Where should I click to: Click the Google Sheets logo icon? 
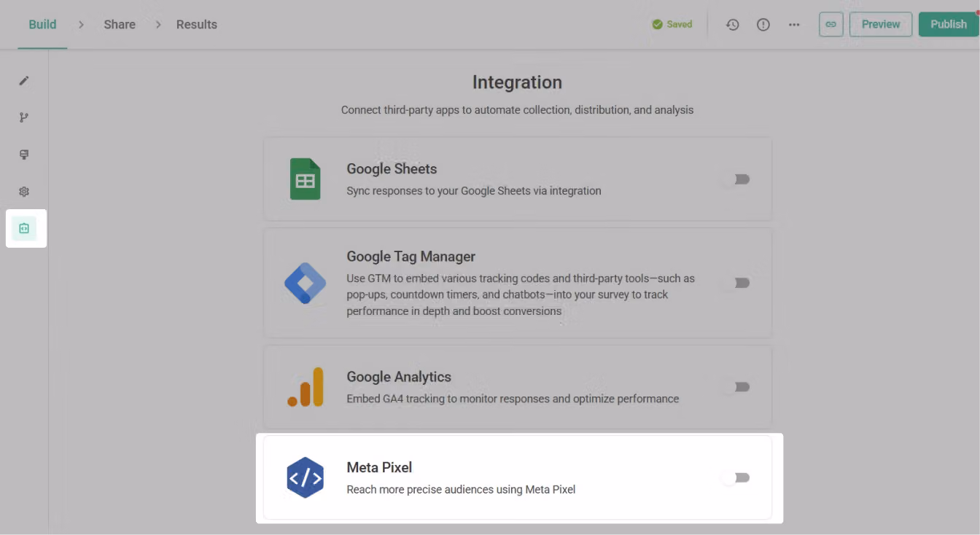306,179
